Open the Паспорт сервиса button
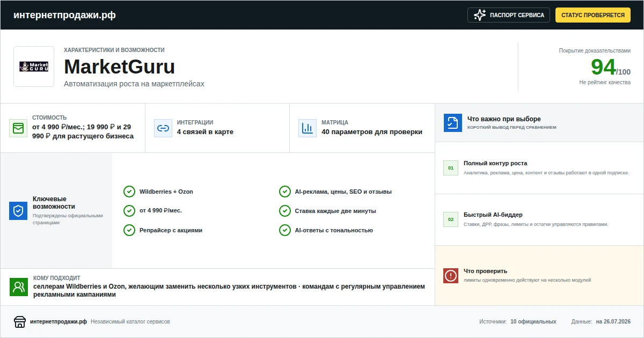Image resolution: width=644 pixels, height=338 pixels. 509,15
